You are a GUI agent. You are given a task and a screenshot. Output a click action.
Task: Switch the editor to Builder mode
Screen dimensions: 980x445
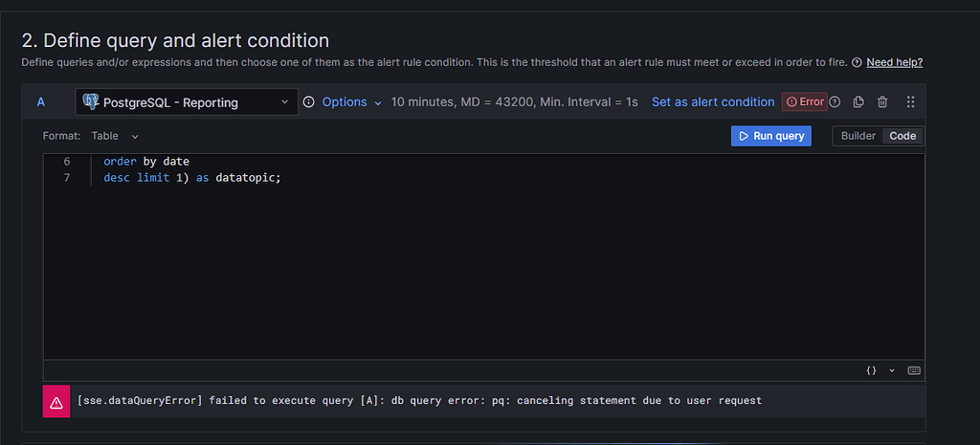point(858,136)
